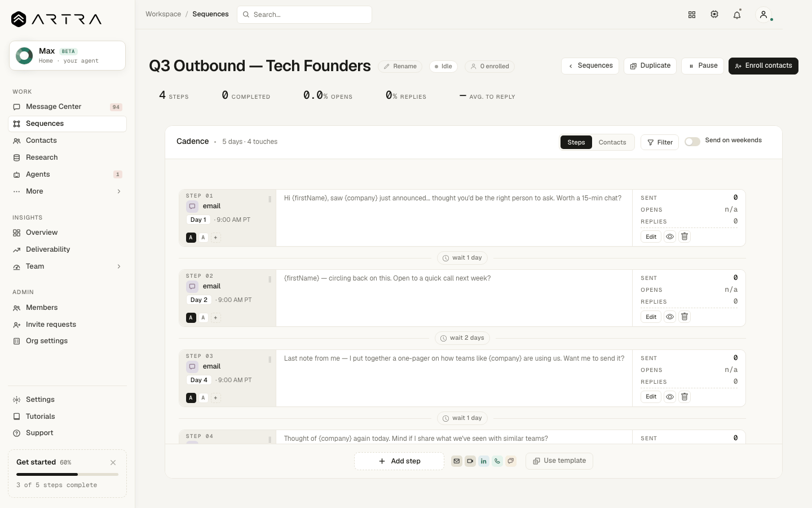Open the Filter dropdown
Viewport: 812px width, 508px height.
(660, 142)
